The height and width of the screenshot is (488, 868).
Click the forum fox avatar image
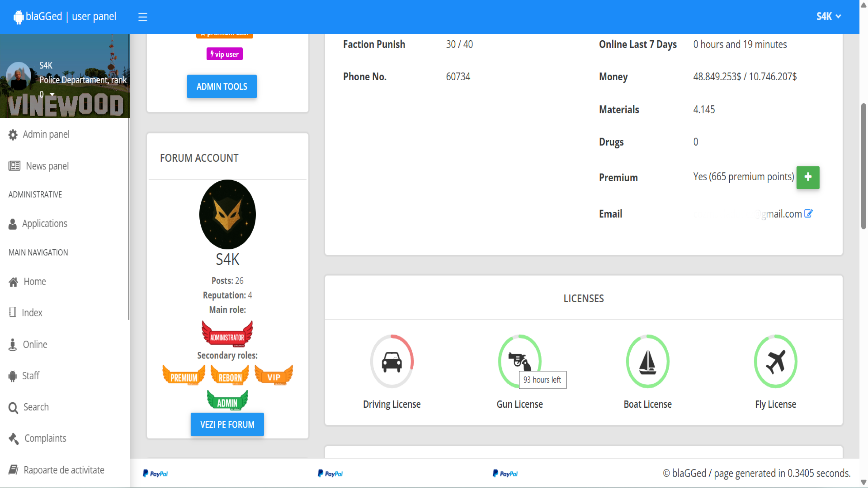pyautogui.click(x=228, y=214)
